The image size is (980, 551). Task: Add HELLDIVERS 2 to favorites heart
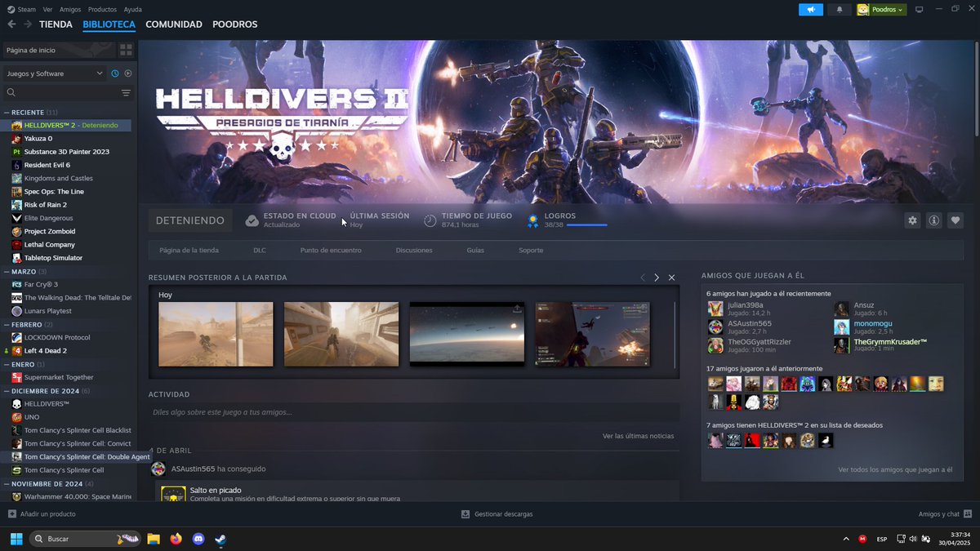[x=955, y=220]
